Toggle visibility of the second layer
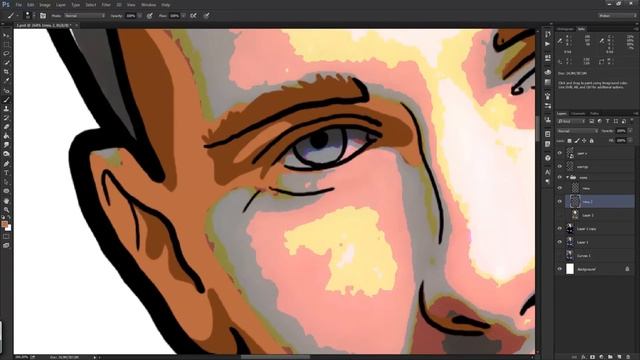Screen dimensions: 640x360 pos(560,167)
